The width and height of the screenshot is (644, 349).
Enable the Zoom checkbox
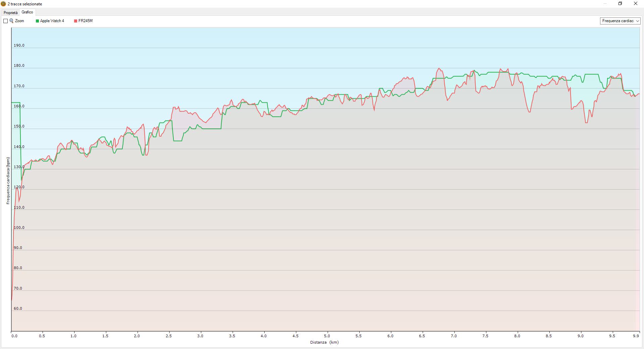pyautogui.click(x=5, y=21)
